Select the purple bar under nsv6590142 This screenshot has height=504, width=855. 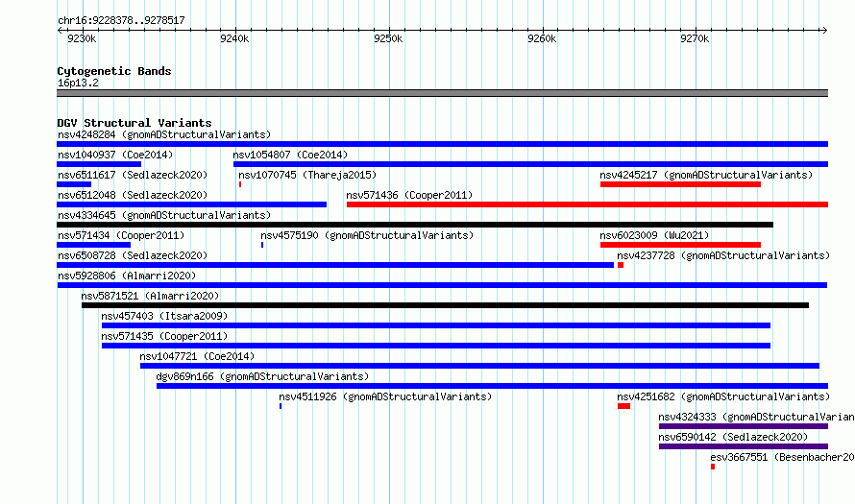744,446
